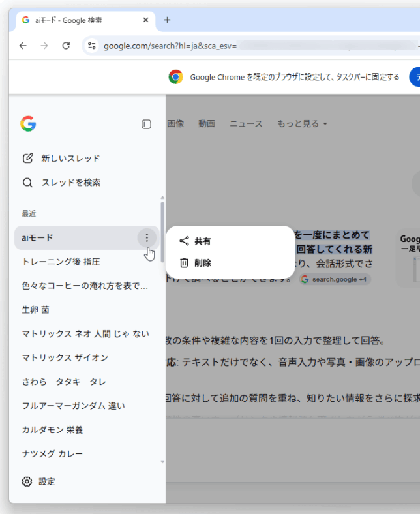Click the Chrome logo in the banner
The image size is (420, 514).
(x=175, y=77)
